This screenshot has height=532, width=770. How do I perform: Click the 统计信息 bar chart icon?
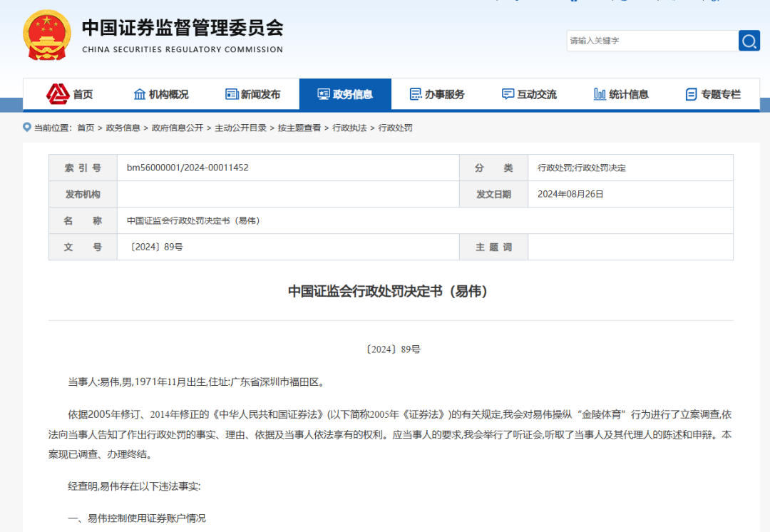600,94
